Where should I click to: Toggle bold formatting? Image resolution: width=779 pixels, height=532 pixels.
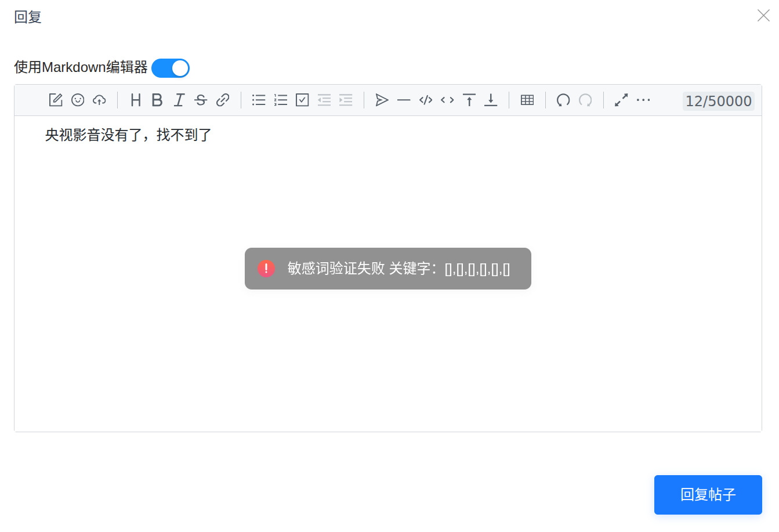click(157, 100)
